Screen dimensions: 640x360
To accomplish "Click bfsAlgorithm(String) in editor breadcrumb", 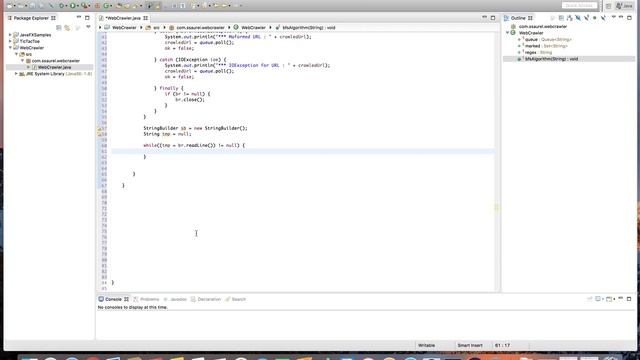I will (x=305, y=27).
